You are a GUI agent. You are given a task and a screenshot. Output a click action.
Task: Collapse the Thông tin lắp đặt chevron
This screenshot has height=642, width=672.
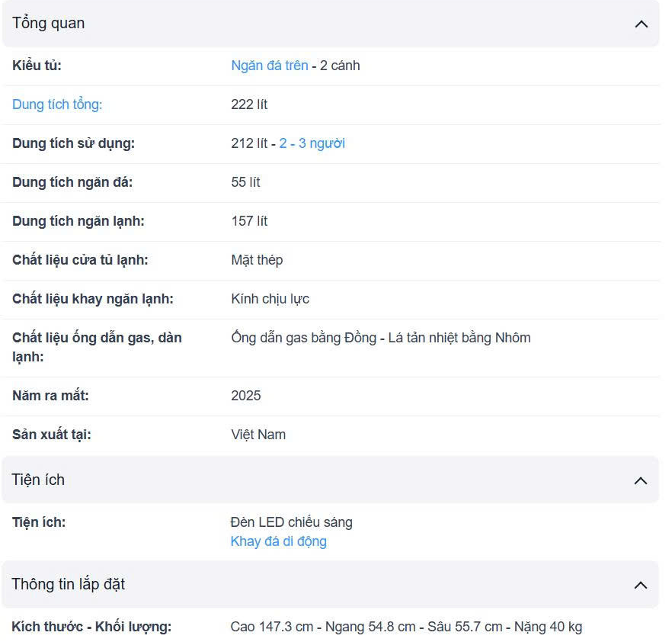(640, 585)
